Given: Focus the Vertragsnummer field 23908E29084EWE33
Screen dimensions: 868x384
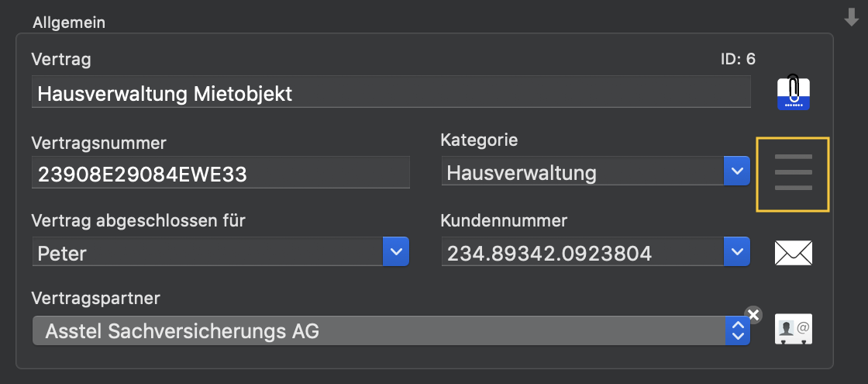Looking at the screenshot, I should point(221,172).
